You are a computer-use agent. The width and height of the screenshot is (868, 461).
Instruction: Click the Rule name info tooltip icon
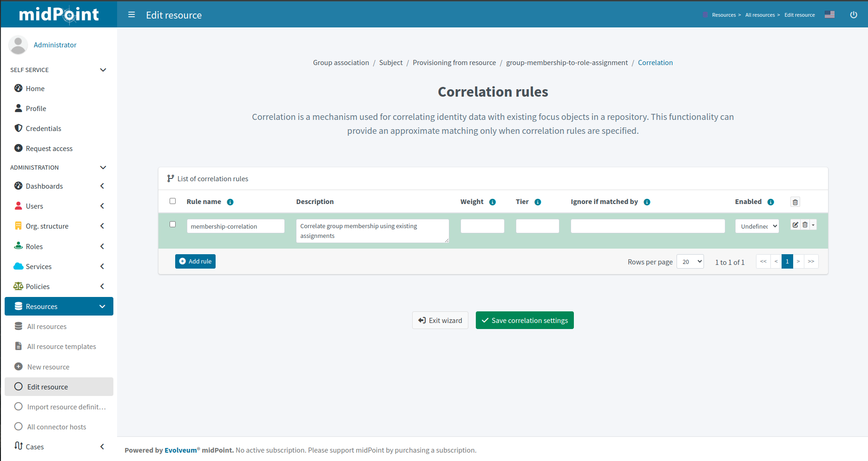click(x=230, y=202)
